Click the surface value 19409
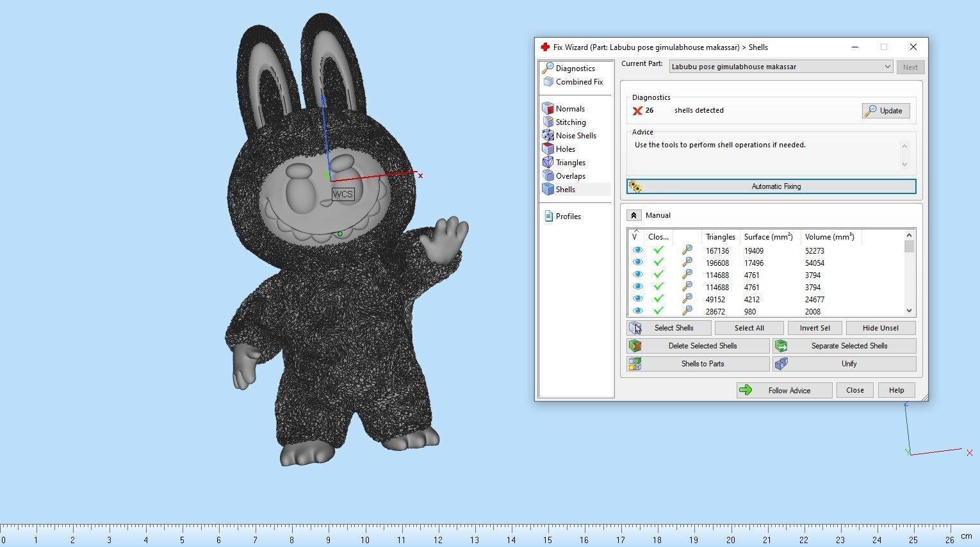This screenshot has height=547, width=980. (753, 251)
